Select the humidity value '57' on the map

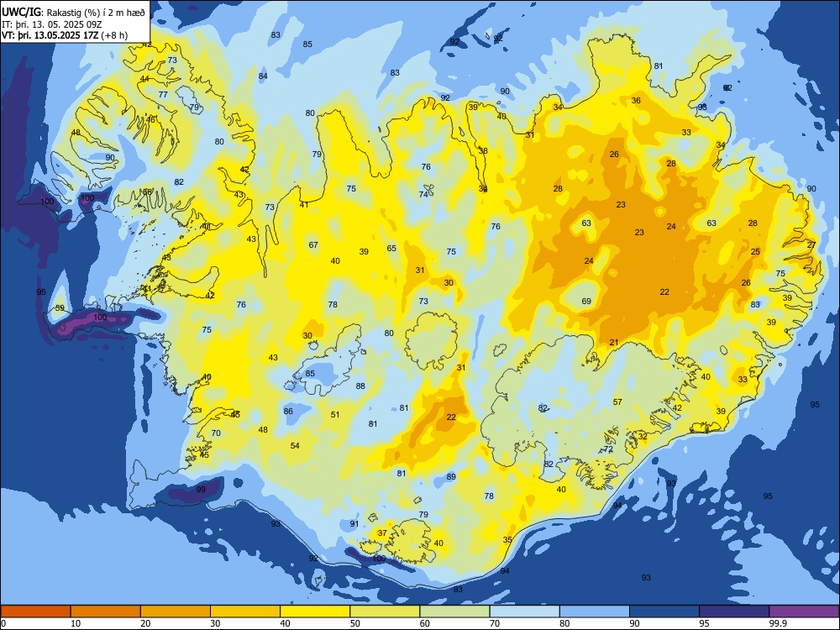coord(617,402)
